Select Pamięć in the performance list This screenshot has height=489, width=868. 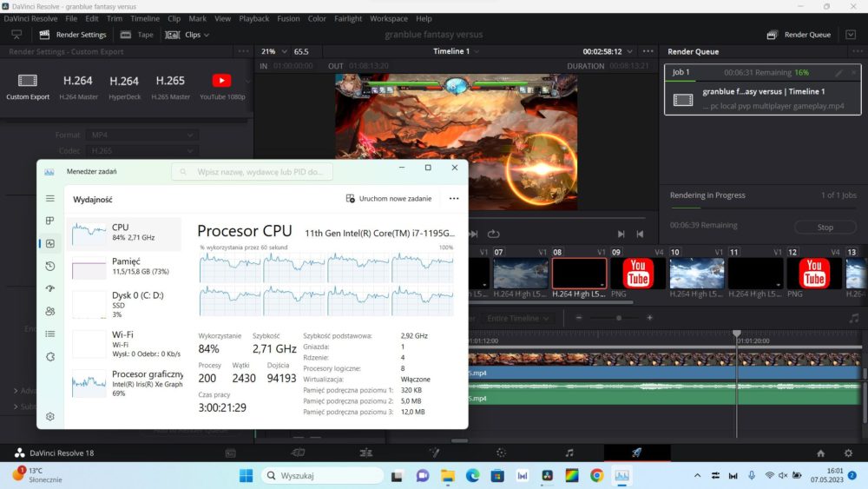[125, 267]
